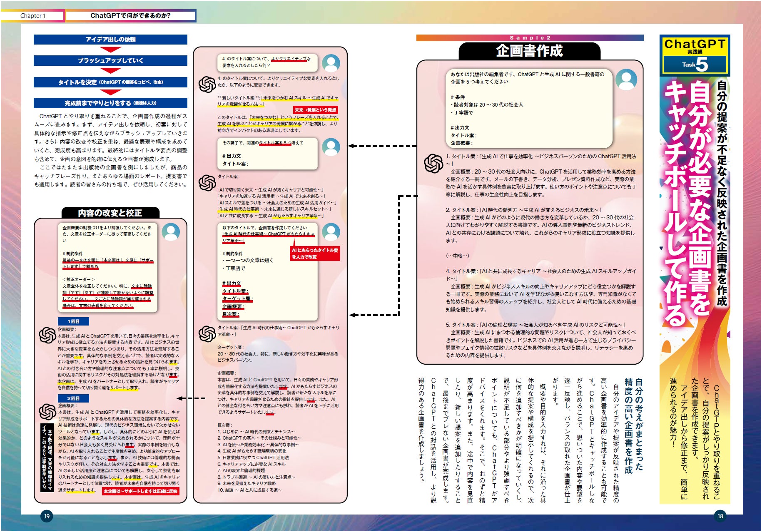This screenshot has height=532, width=762.
Task: Click the blue "2回目" label
Action: (73, 398)
